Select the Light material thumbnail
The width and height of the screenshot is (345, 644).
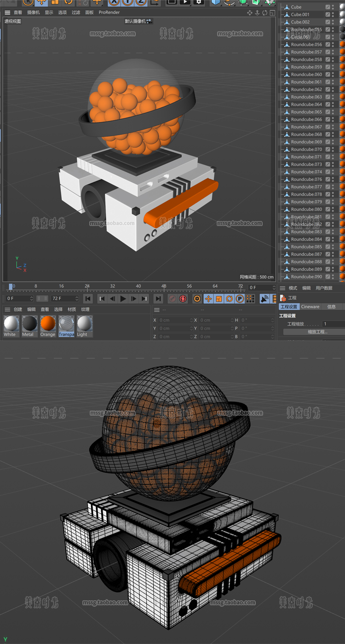click(x=85, y=326)
